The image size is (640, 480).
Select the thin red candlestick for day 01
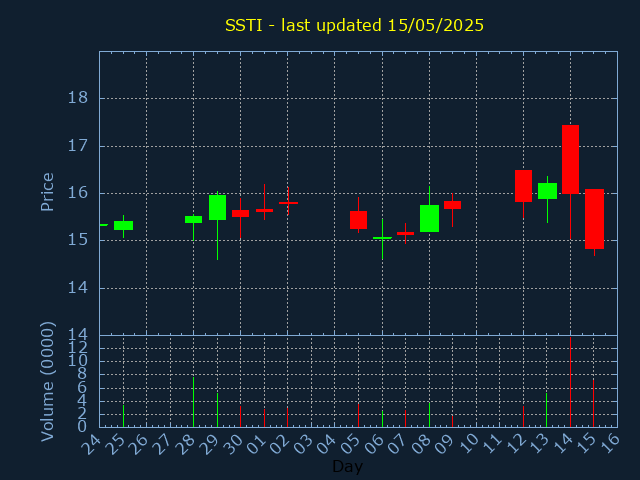[x=264, y=210]
